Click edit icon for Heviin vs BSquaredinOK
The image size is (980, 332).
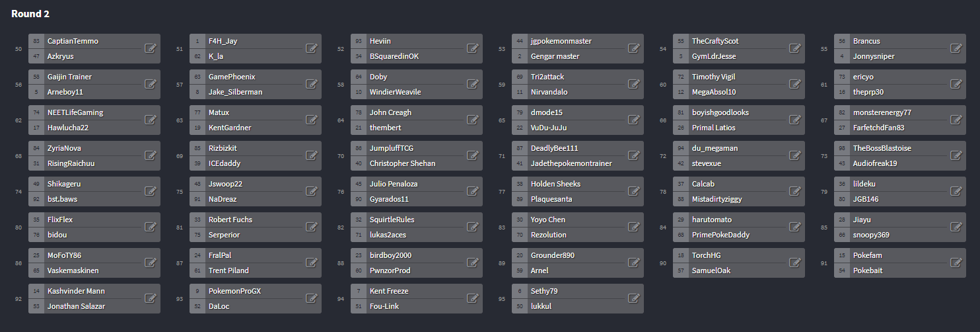pyautogui.click(x=473, y=48)
